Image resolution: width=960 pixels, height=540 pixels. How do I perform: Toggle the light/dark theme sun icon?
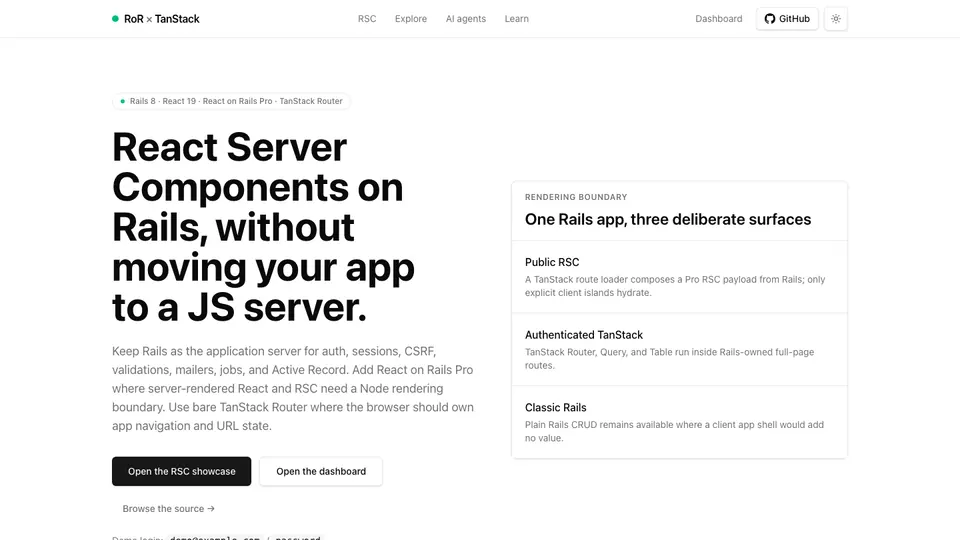click(836, 19)
